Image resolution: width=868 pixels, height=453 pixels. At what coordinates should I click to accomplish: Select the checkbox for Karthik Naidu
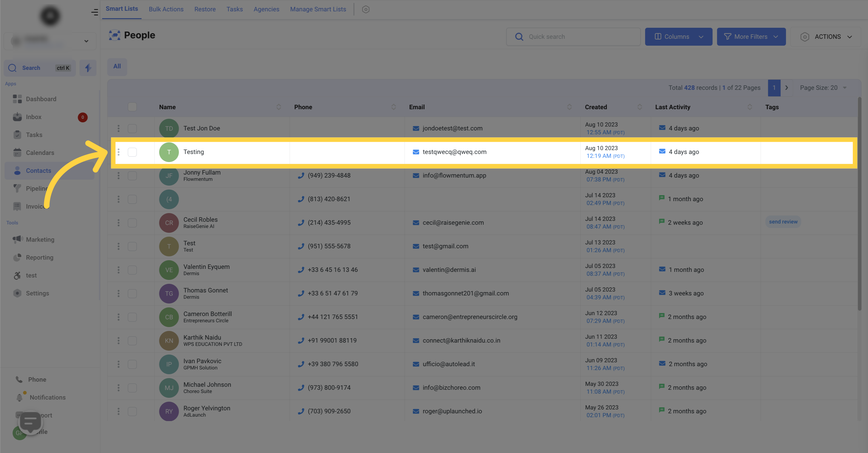(132, 340)
